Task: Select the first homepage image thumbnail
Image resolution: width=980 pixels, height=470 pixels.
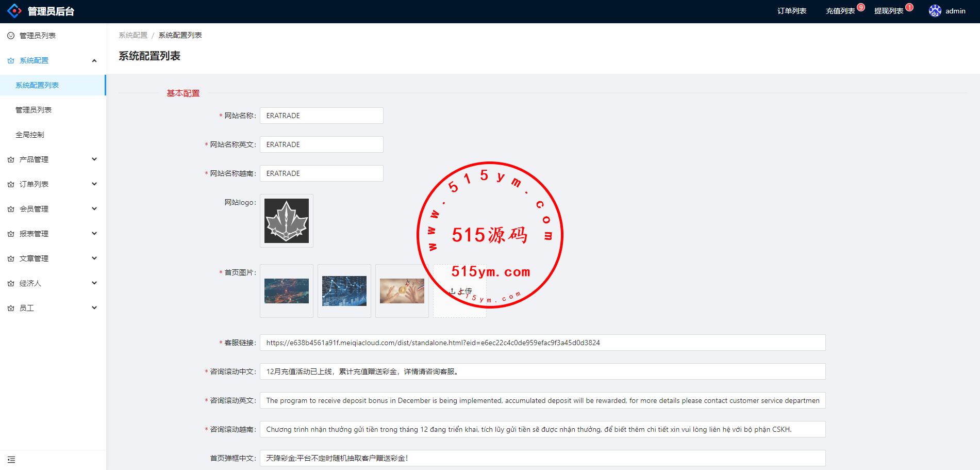Action: (287, 291)
